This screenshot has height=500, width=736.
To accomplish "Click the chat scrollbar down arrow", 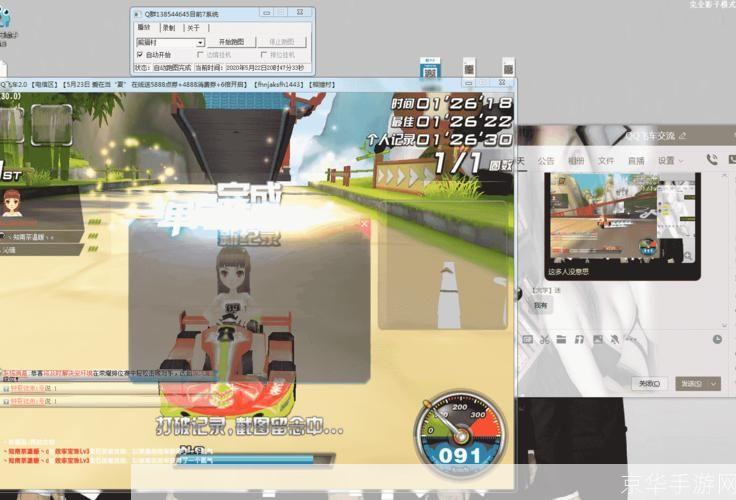I will pyautogui.click(x=726, y=325).
